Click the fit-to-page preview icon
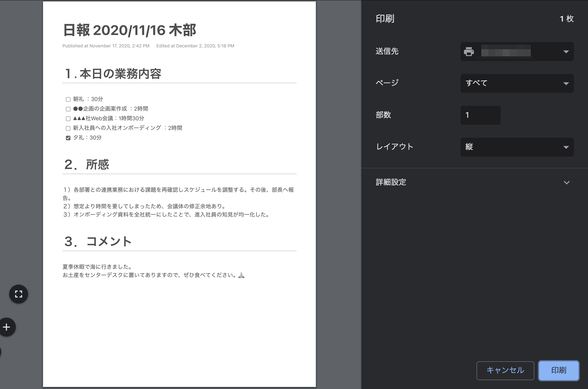The image size is (588, 389). [19, 294]
